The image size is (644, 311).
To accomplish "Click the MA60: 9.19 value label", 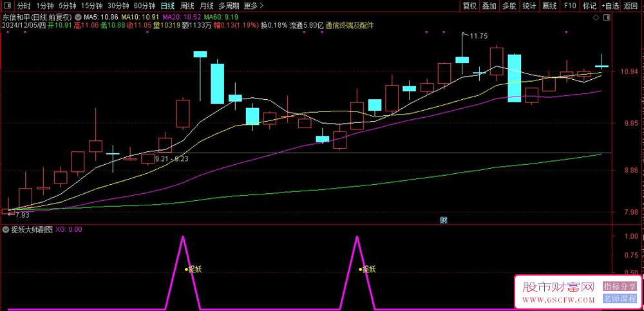I will coord(221,17).
